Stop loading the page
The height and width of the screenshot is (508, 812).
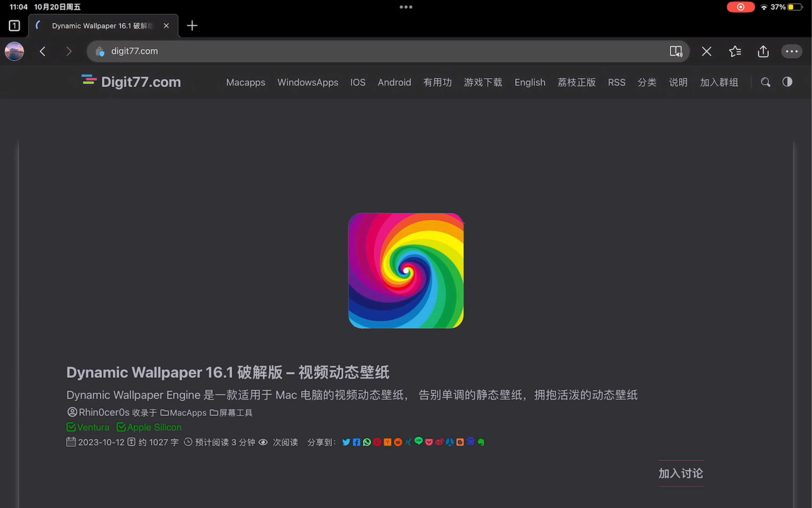pyautogui.click(x=707, y=52)
